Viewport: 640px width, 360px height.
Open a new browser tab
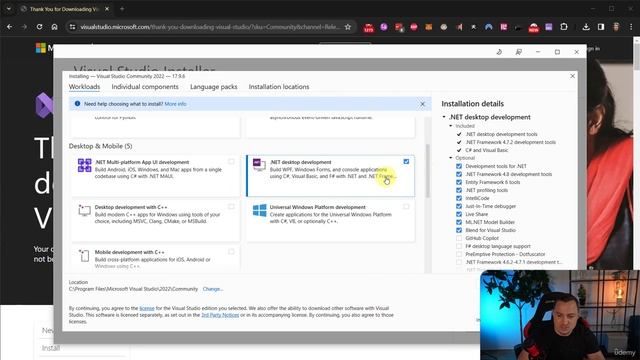(122, 9)
